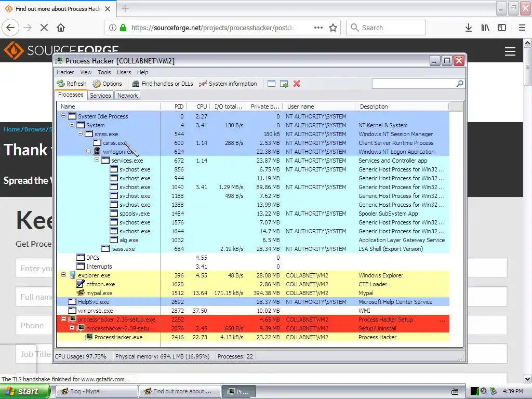Open the browser hamburger menu

click(x=522, y=28)
